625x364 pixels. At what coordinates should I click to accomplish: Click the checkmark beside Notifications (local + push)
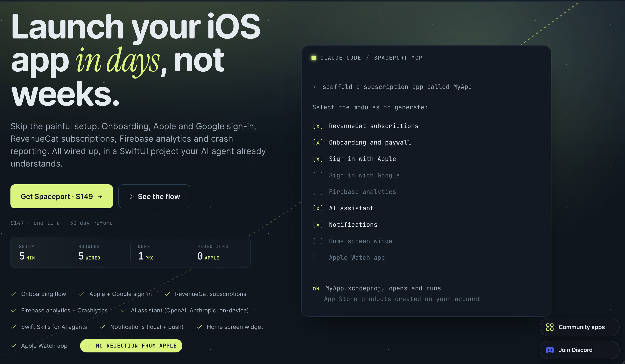102,327
